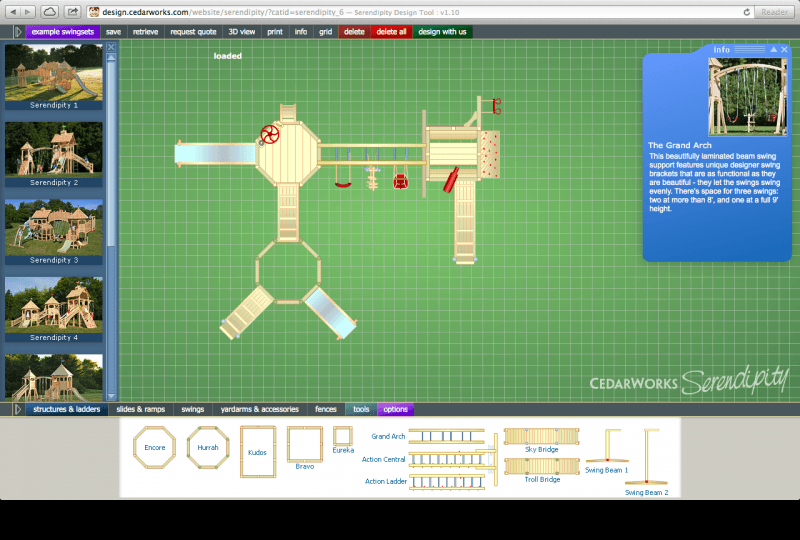Open the options tab
Viewport: 800px width, 540px height.
pyautogui.click(x=395, y=409)
